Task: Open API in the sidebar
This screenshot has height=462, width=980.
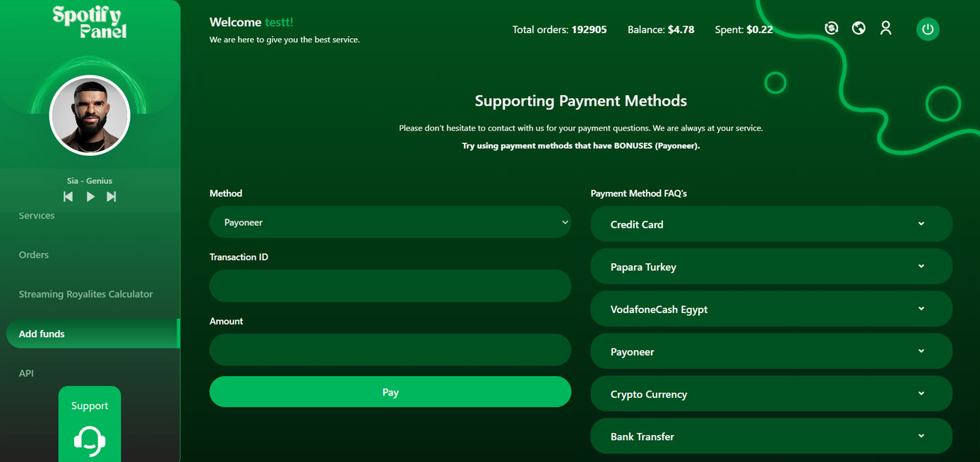Action: (x=26, y=373)
